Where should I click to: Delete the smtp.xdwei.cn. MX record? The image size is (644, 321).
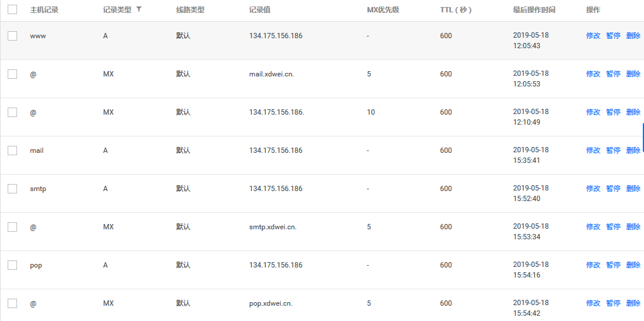(x=633, y=227)
